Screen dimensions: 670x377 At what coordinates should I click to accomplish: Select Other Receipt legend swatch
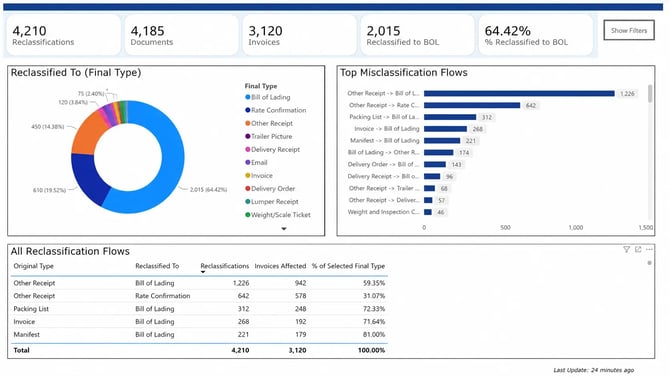[x=247, y=123]
